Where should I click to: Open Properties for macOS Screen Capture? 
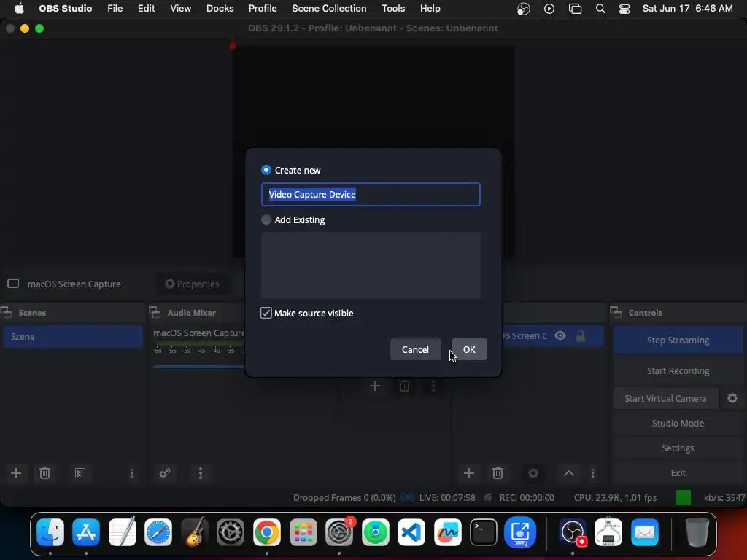point(192,284)
